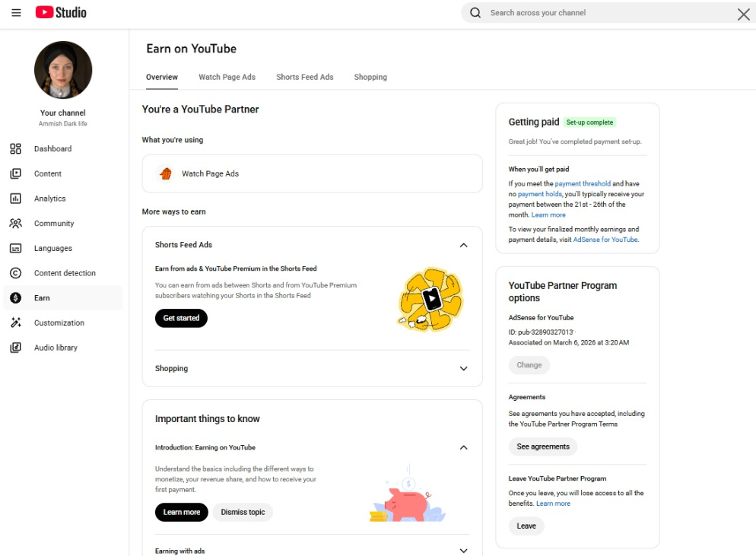Image resolution: width=756 pixels, height=556 pixels.
Task: Open the payment holds link
Action: pos(540,194)
